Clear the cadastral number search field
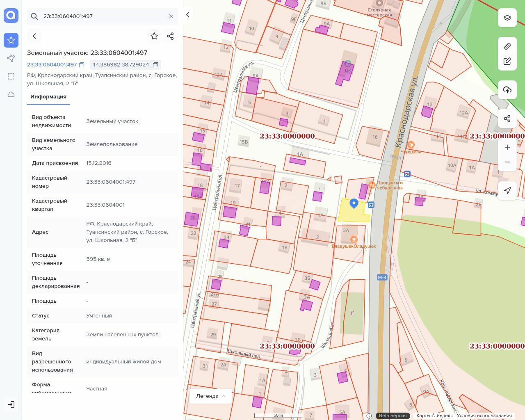Screen dimensions: 525x420 [171, 16]
